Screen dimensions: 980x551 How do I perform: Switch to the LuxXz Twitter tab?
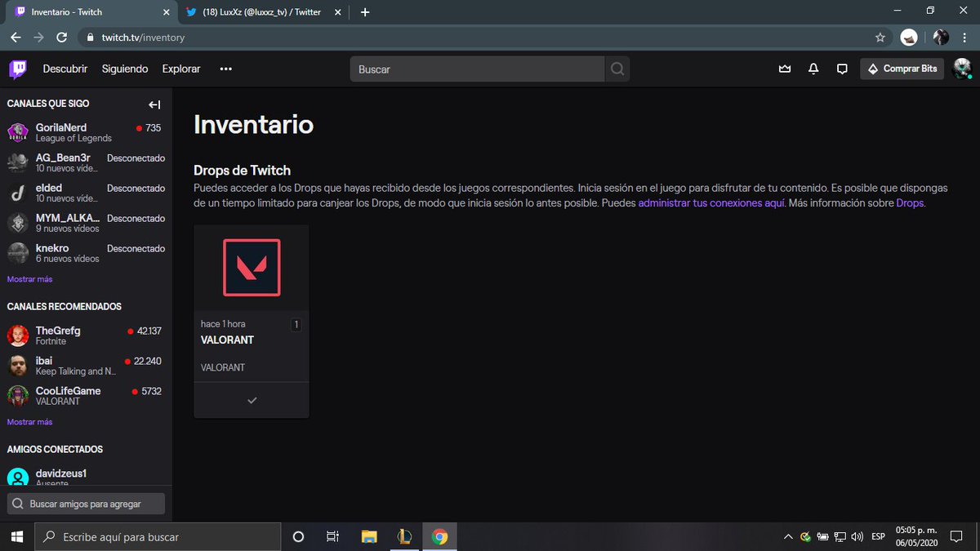[261, 12]
